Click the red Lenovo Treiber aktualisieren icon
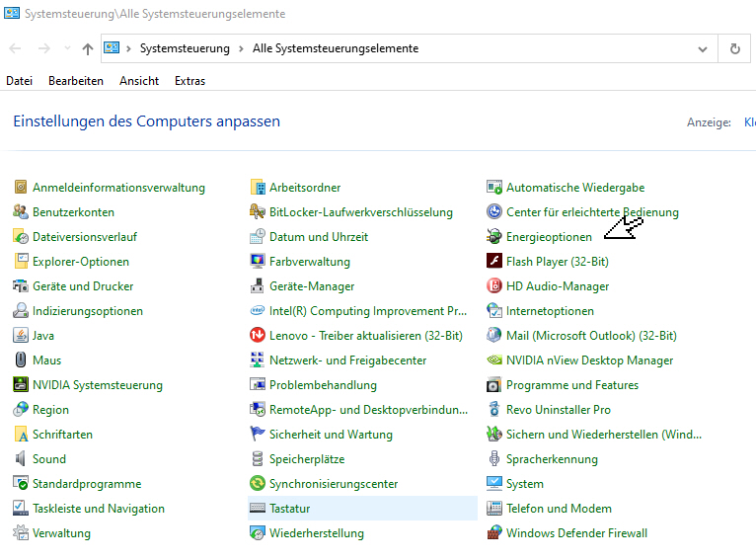Screen dimensions: 756x560 click(258, 335)
